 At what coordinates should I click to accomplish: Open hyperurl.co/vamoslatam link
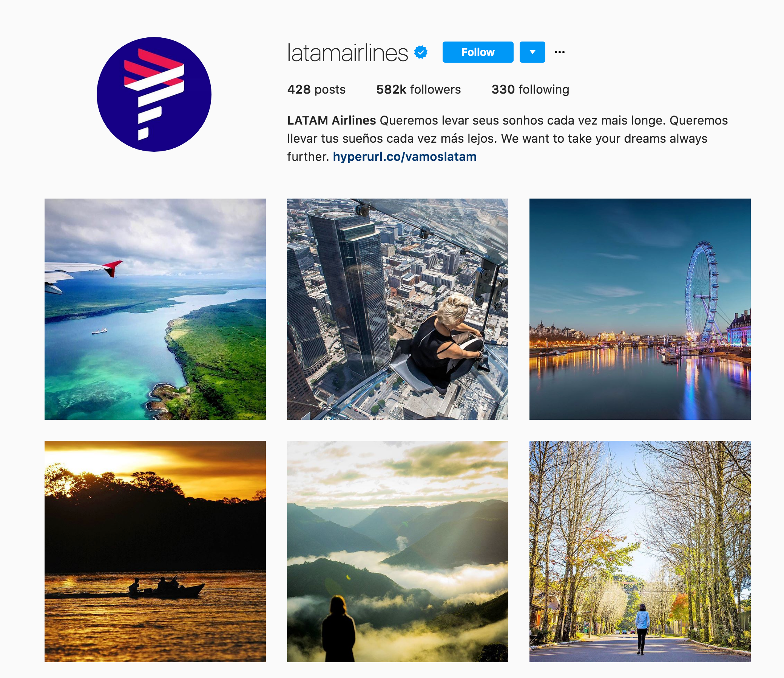coord(405,156)
